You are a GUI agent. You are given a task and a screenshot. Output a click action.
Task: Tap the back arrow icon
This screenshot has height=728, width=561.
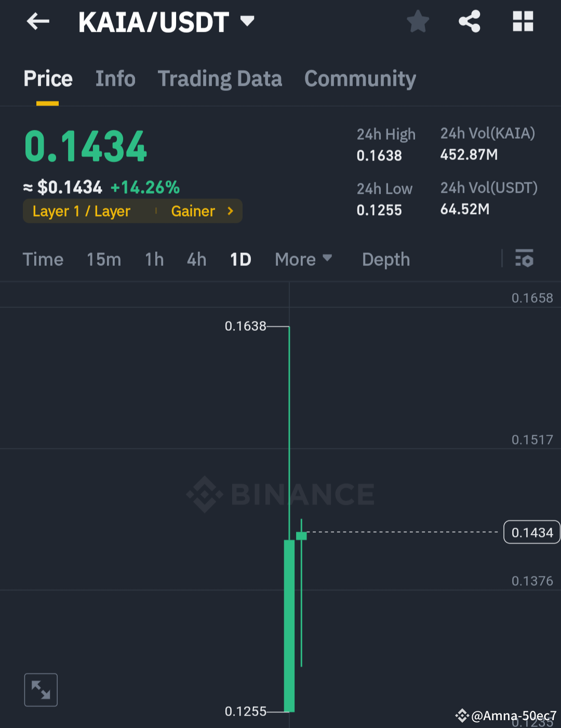click(x=38, y=22)
